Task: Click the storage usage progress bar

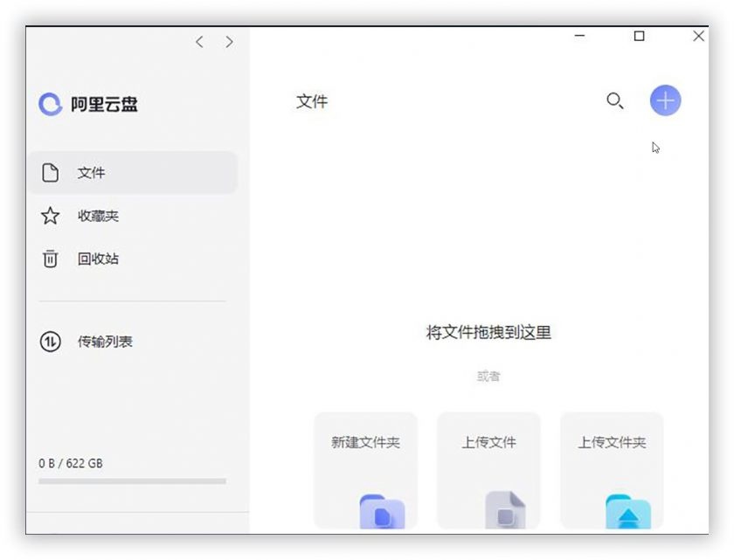Action: click(x=132, y=481)
